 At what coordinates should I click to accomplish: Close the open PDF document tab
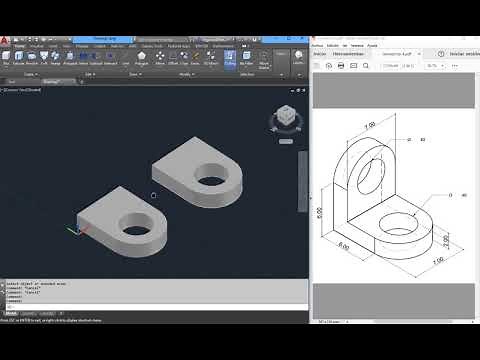pyautogui.click(x=419, y=54)
